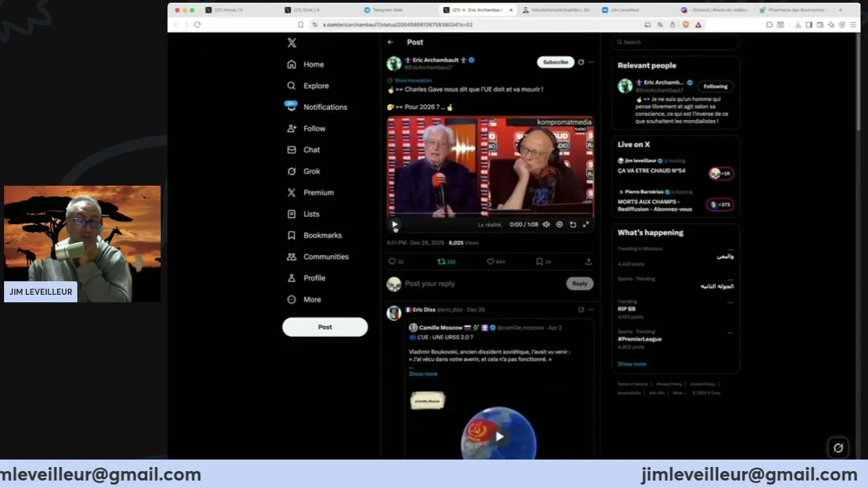Image resolution: width=868 pixels, height=488 pixels.
Task: Click the white Post button in sidebar
Action: 325,327
